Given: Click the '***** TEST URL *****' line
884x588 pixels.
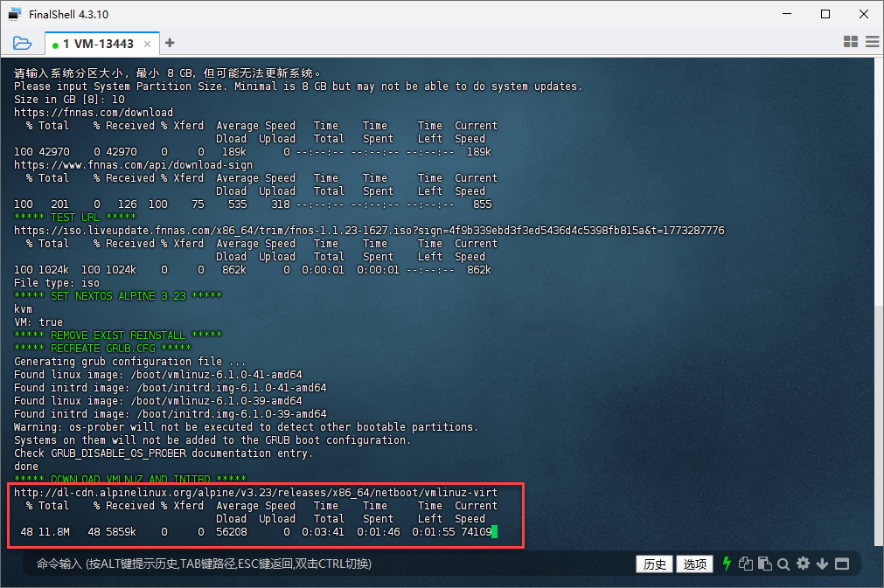Looking at the screenshot, I should click(x=75, y=218).
